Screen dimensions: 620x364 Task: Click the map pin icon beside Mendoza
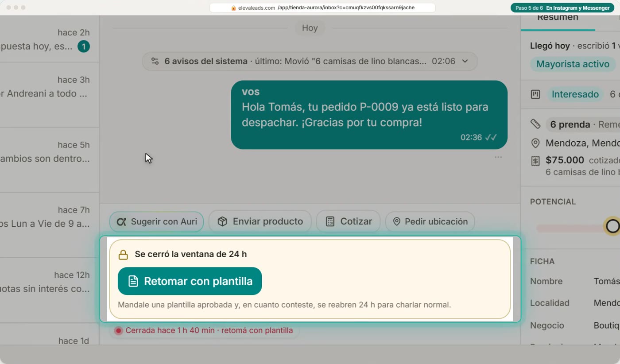click(535, 143)
